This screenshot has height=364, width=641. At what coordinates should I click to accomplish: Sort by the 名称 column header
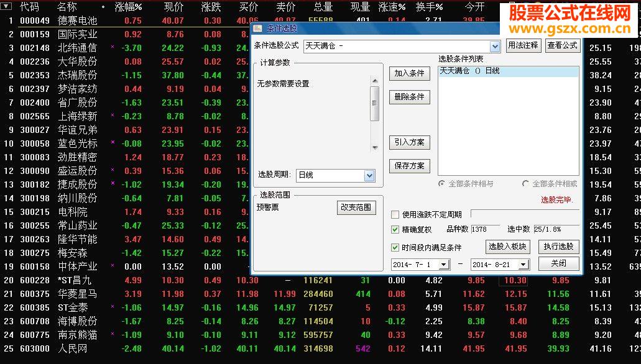(67, 7)
